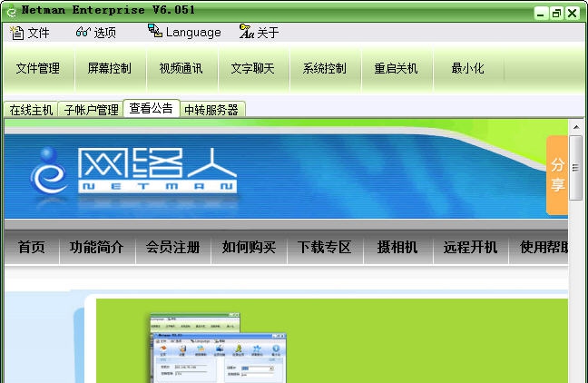Switch to the 中转服务器 tab
This screenshot has width=588, height=383.
pyautogui.click(x=211, y=110)
